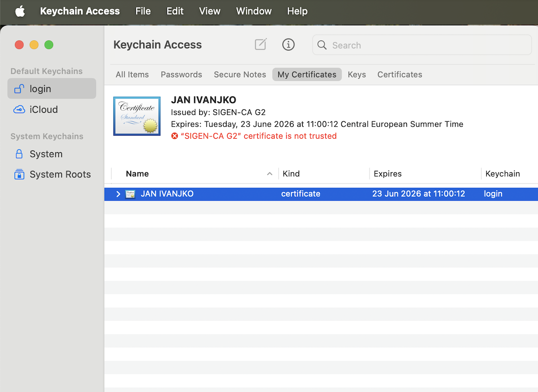Expand the JAN IVANJKO certificate row
This screenshot has width=538, height=392.
(x=118, y=194)
